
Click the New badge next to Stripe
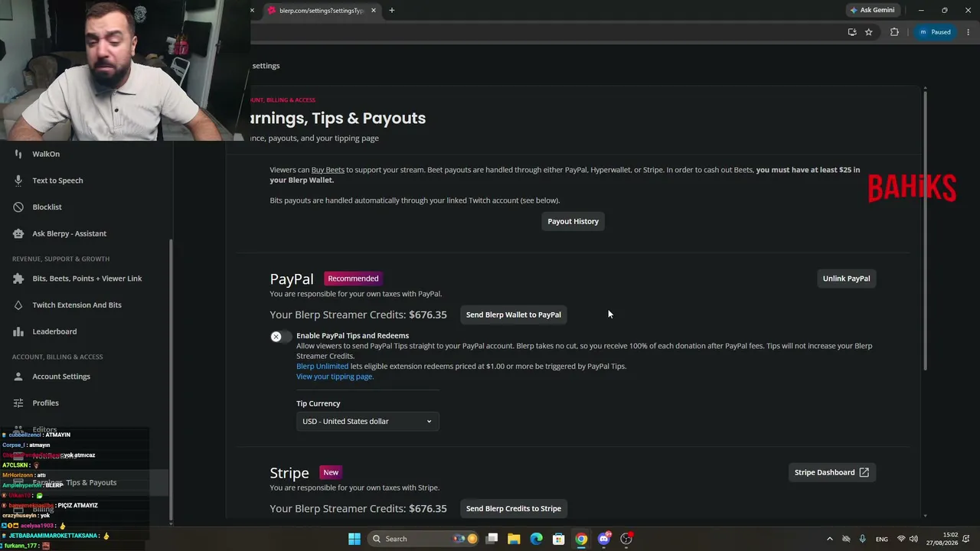pos(331,472)
